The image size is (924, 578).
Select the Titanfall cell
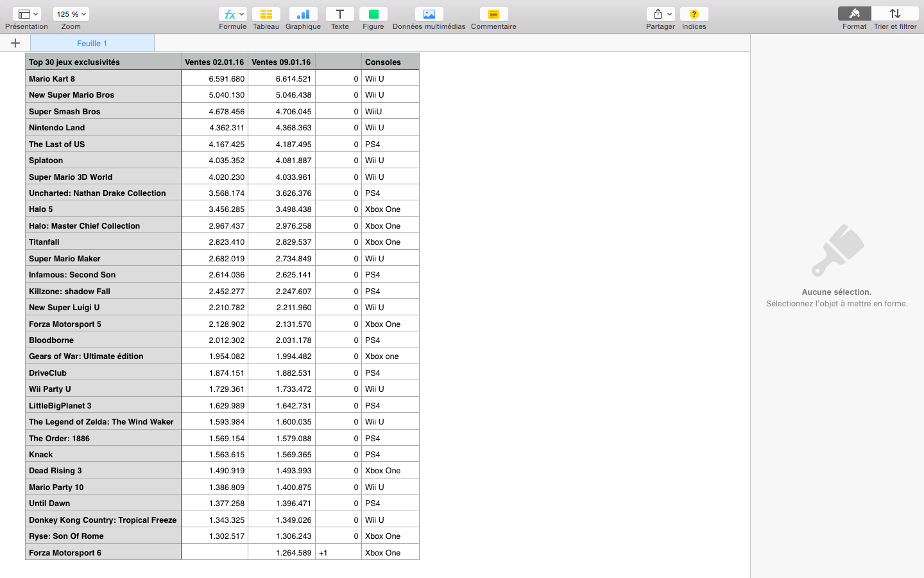click(x=103, y=241)
